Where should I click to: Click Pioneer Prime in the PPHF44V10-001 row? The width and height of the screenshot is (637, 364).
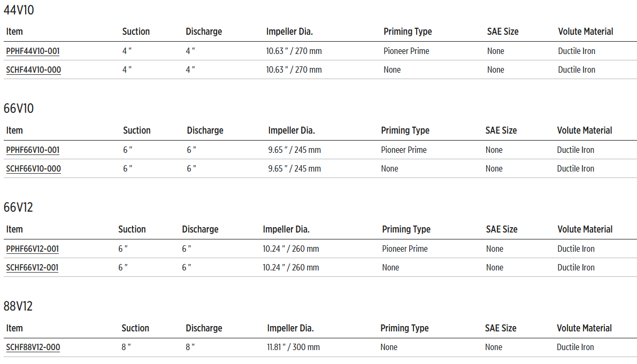pyautogui.click(x=406, y=51)
